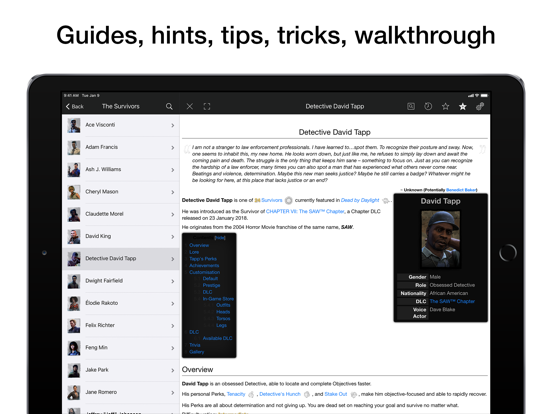Jump to In-Game Store in contents

[x=218, y=299]
